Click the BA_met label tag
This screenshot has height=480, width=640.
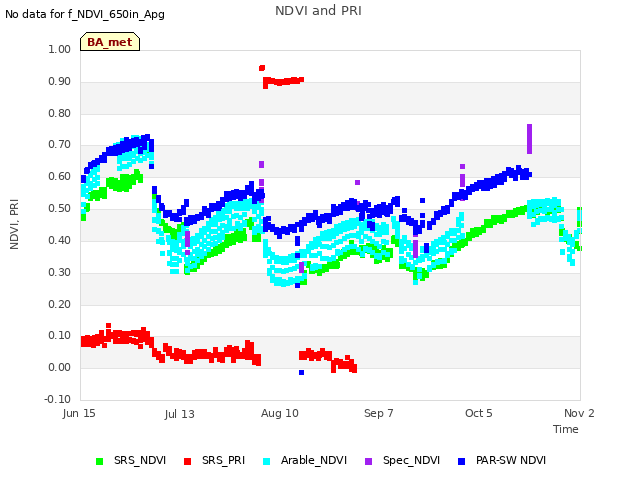pyautogui.click(x=110, y=42)
